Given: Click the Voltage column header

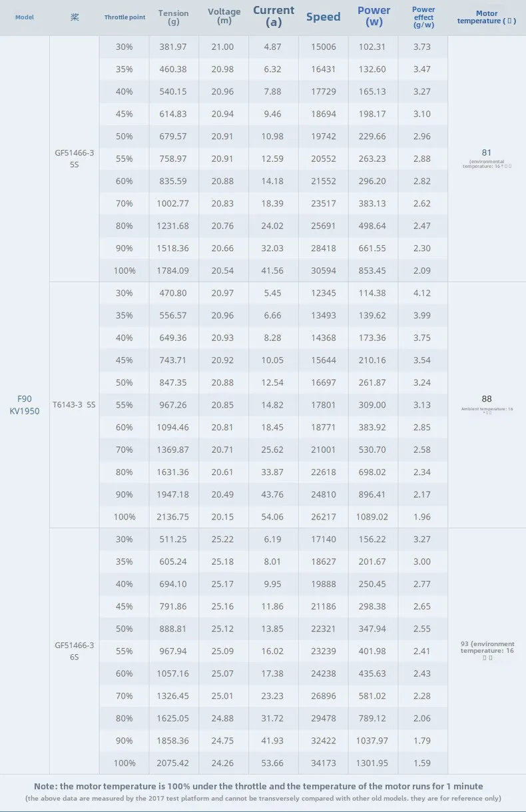Looking at the screenshot, I should click(x=224, y=17).
